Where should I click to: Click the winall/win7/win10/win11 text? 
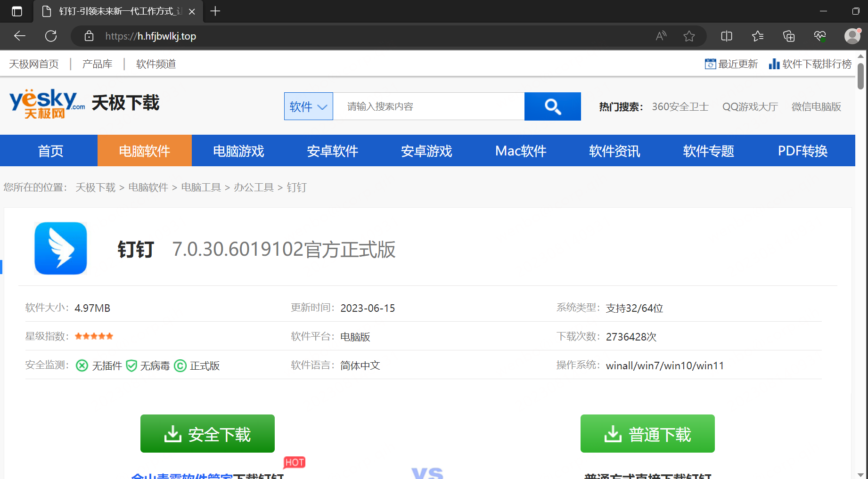[x=665, y=365]
